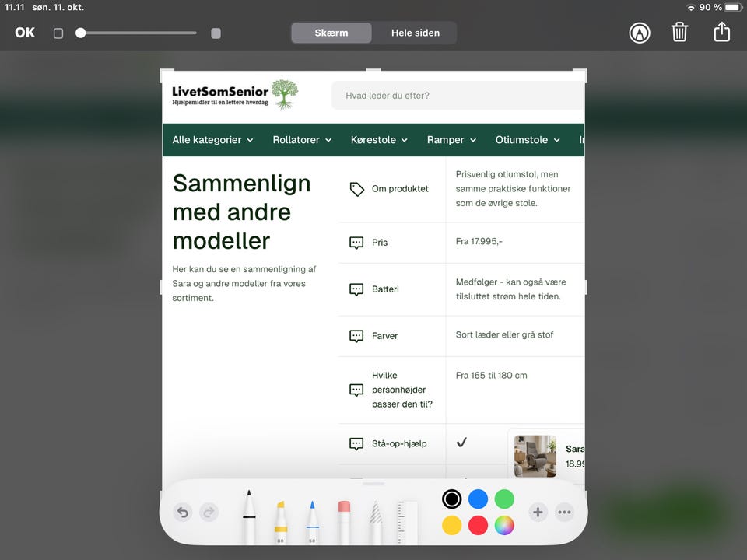The height and width of the screenshot is (560, 747).
Task: Open the rainbow color picker wheel
Action: [x=504, y=525]
